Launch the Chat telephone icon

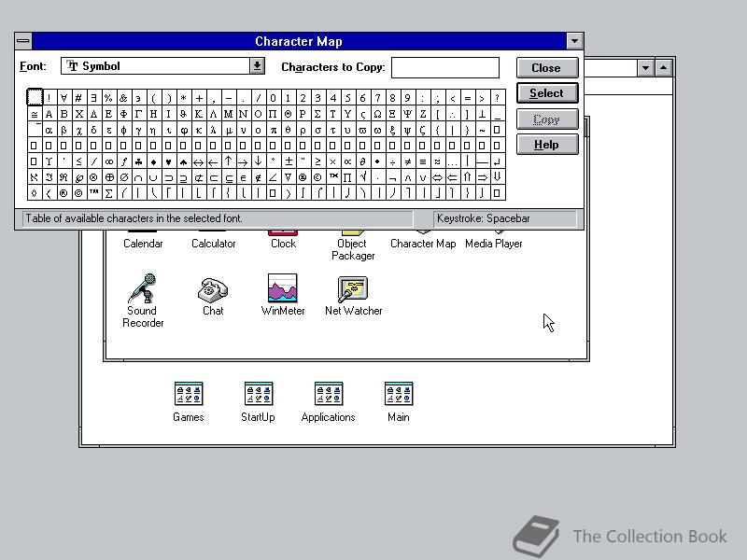(x=213, y=289)
